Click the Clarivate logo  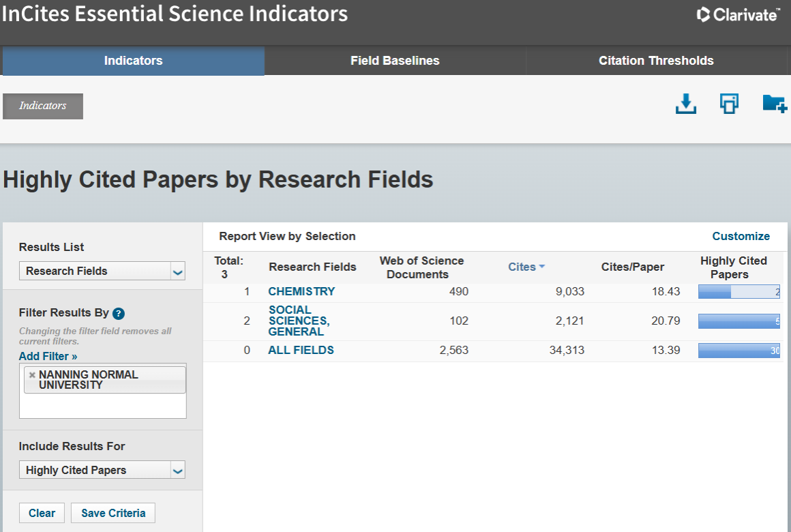[738, 14]
